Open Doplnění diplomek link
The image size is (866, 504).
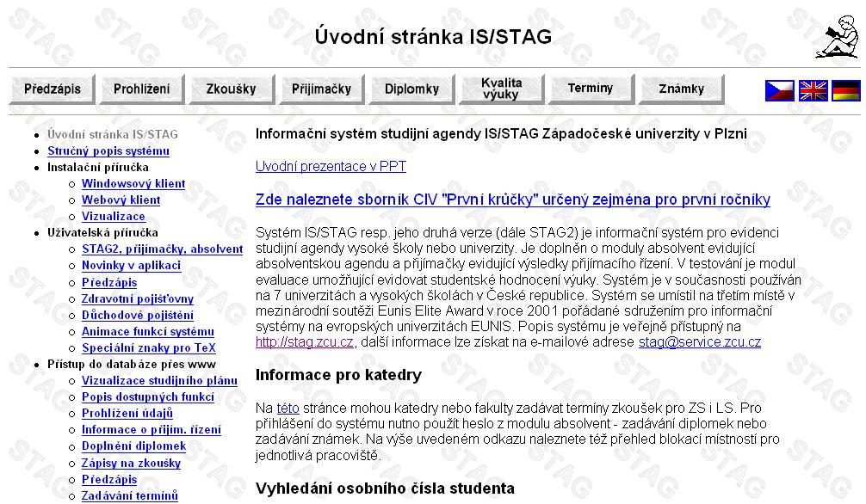coord(133,446)
